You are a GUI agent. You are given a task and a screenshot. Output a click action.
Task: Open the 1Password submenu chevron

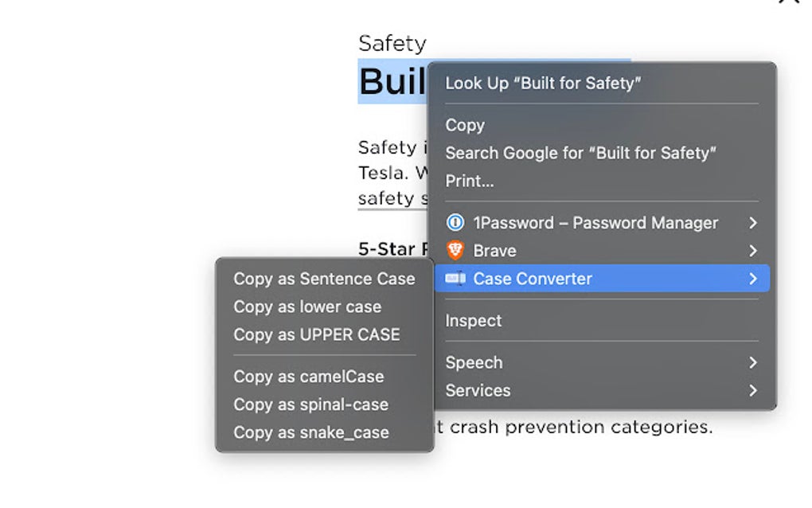(x=752, y=223)
